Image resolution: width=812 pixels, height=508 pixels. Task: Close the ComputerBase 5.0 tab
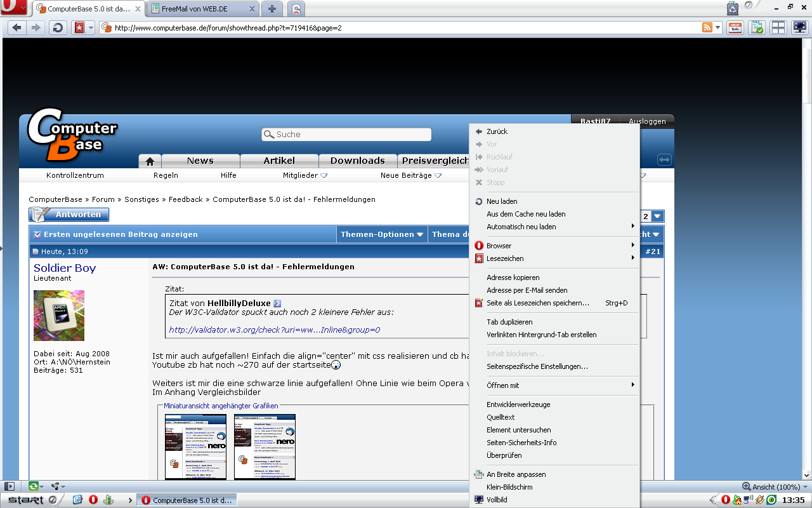[138, 10]
